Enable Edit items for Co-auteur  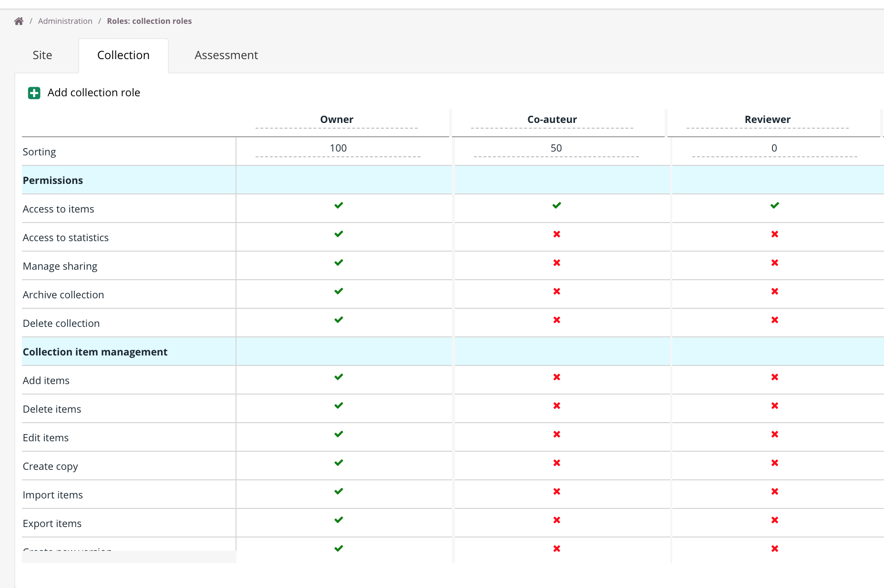[556, 434]
